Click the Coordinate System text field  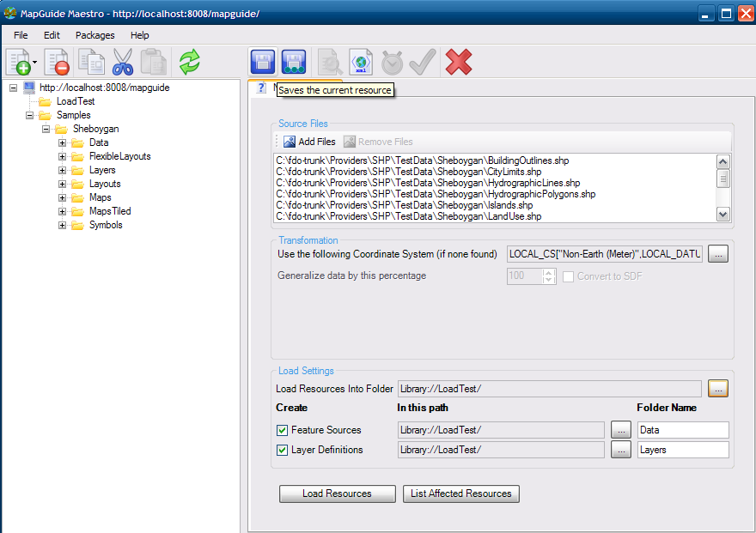[605, 254]
